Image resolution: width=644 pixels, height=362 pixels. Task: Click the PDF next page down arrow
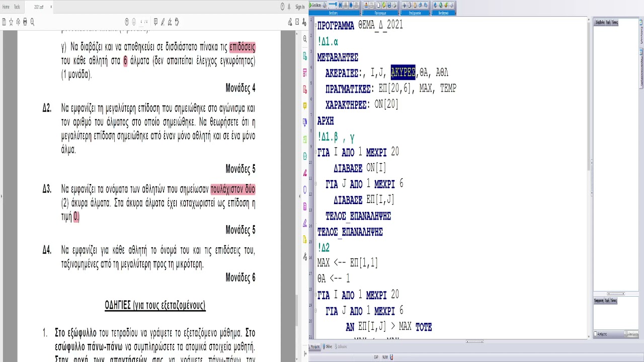134,22
